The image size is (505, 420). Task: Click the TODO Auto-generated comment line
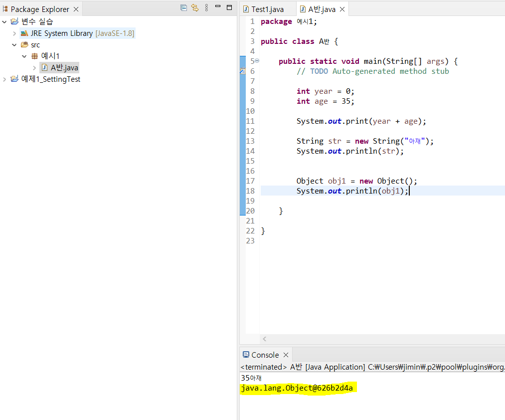372,71
